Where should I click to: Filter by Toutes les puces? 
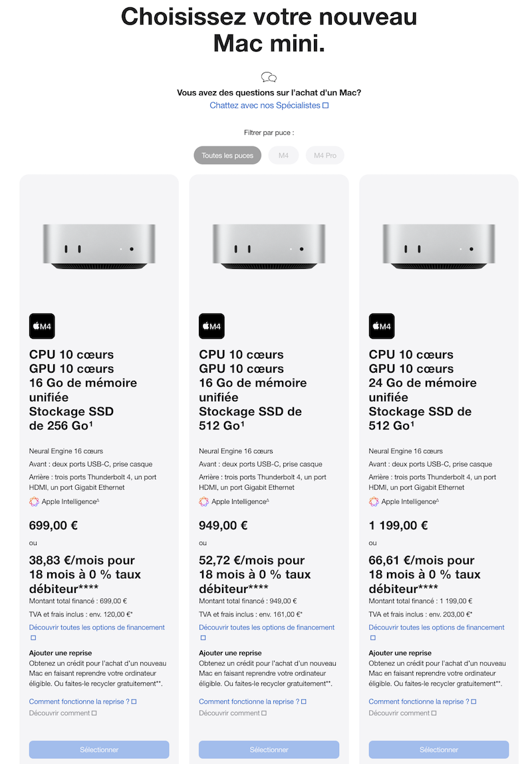click(x=227, y=156)
